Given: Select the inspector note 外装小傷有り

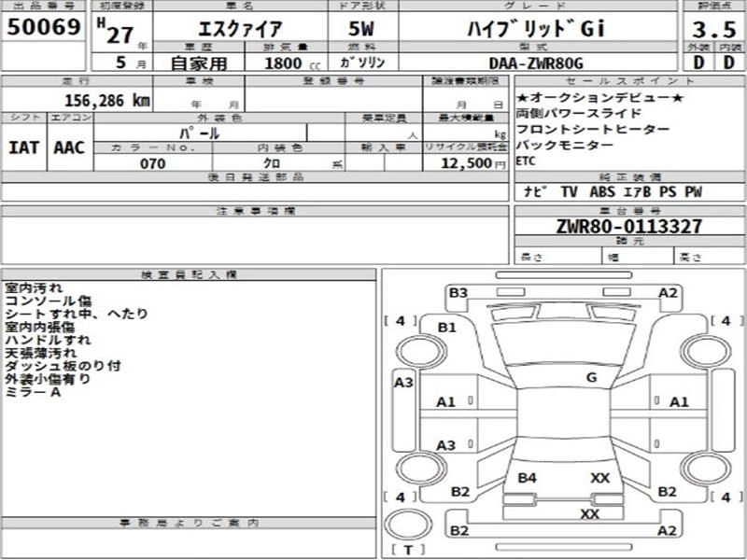Looking at the screenshot, I should pos(48,379).
